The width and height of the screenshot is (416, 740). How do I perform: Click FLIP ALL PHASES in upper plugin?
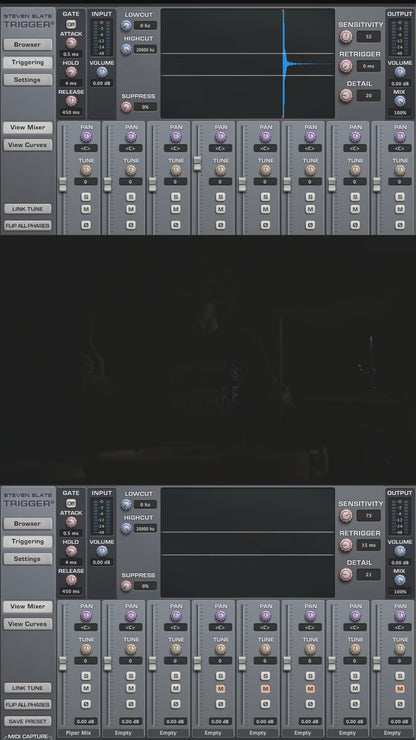(28, 226)
